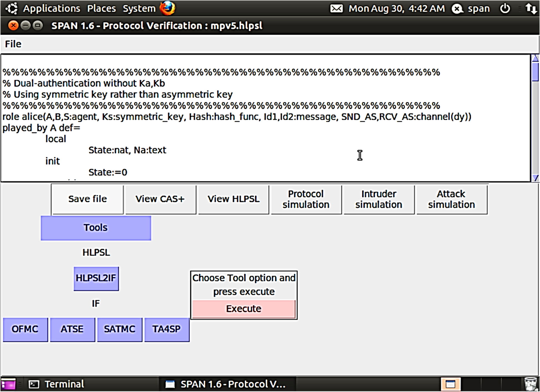Close the SPAN window with red button
This screenshot has width=540, height=392.
(13, 26)
